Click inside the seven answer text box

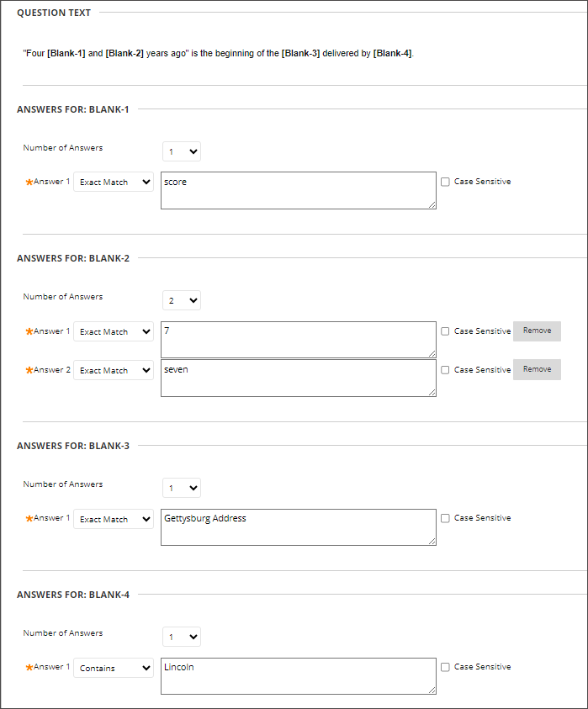click(x=298, y=378)
